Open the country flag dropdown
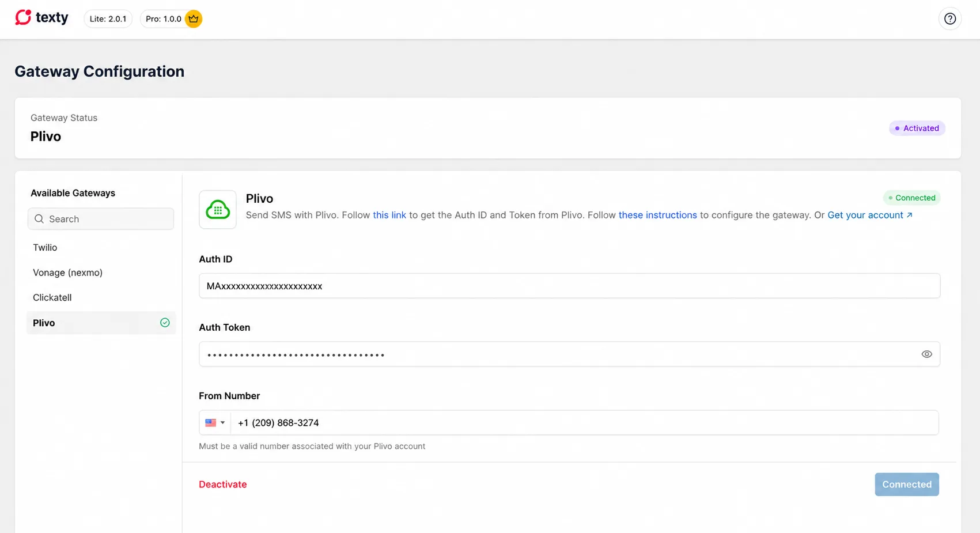This screenshot has height=533, width=980. (x=215, y=423)
